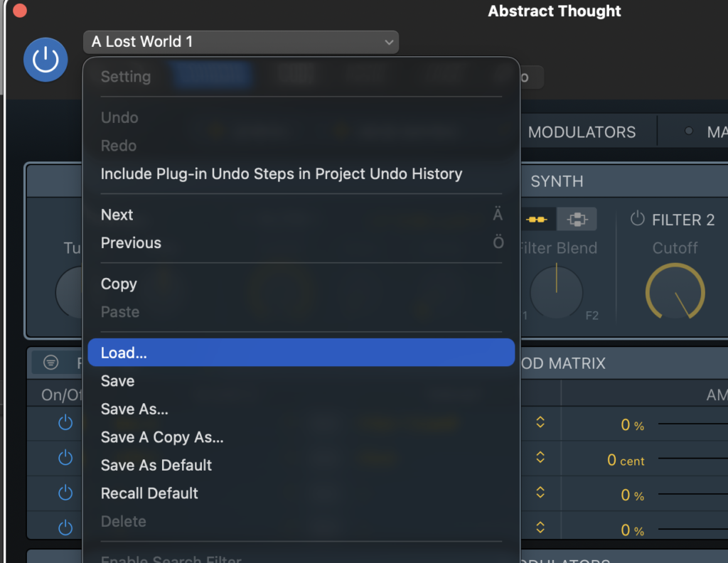The height and width of the screenshot is (563, 728).
Task: Click the "0 cent" amount value field
Action: coord(626,460)
